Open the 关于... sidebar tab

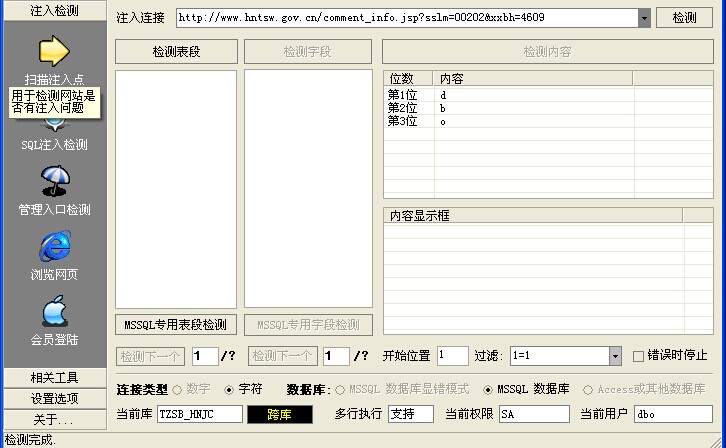point(55,419)
